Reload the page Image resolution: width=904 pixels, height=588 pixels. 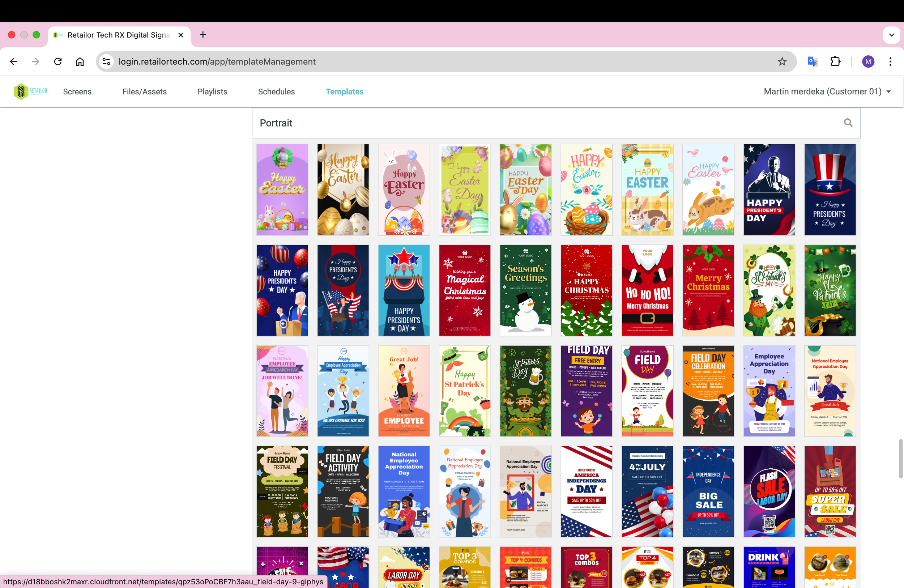coord(58,61)
